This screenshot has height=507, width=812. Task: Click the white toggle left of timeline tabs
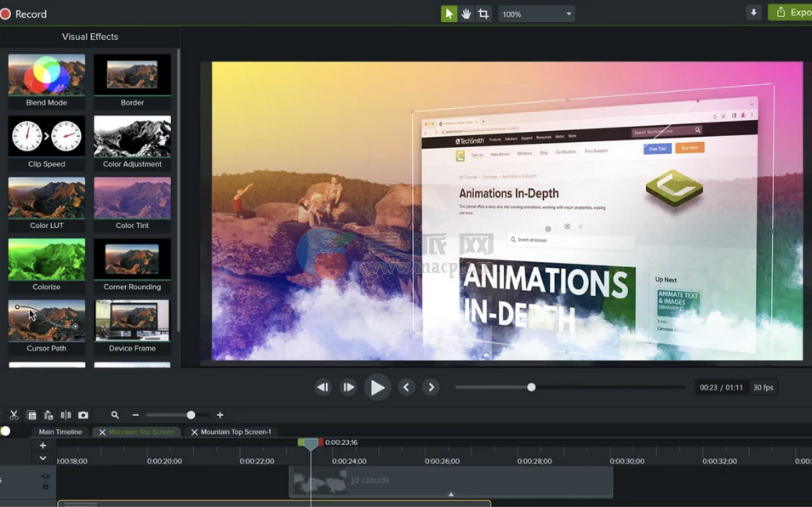[5, 431]
